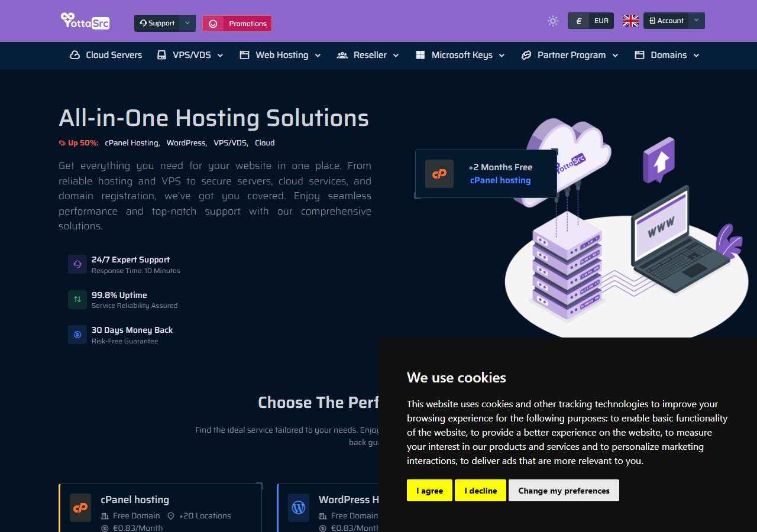Expand the Account dropdown arrow
The image size is (757, 532).
(x=696, y=21)
